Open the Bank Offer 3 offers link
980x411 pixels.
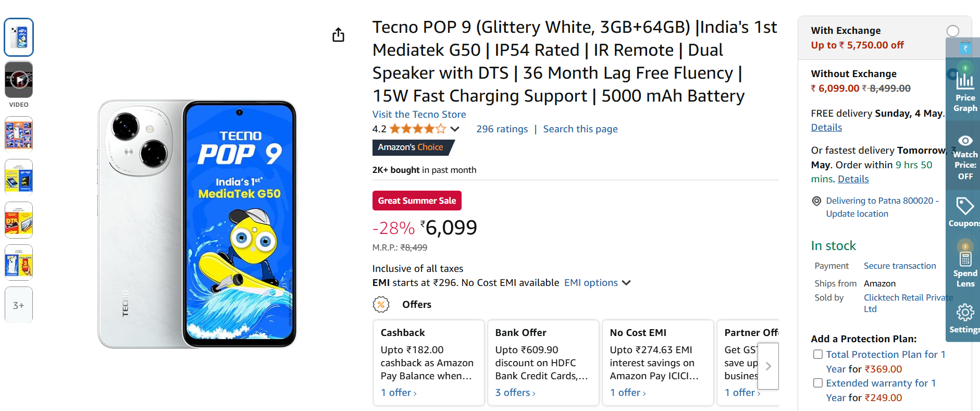click(515, 393)
